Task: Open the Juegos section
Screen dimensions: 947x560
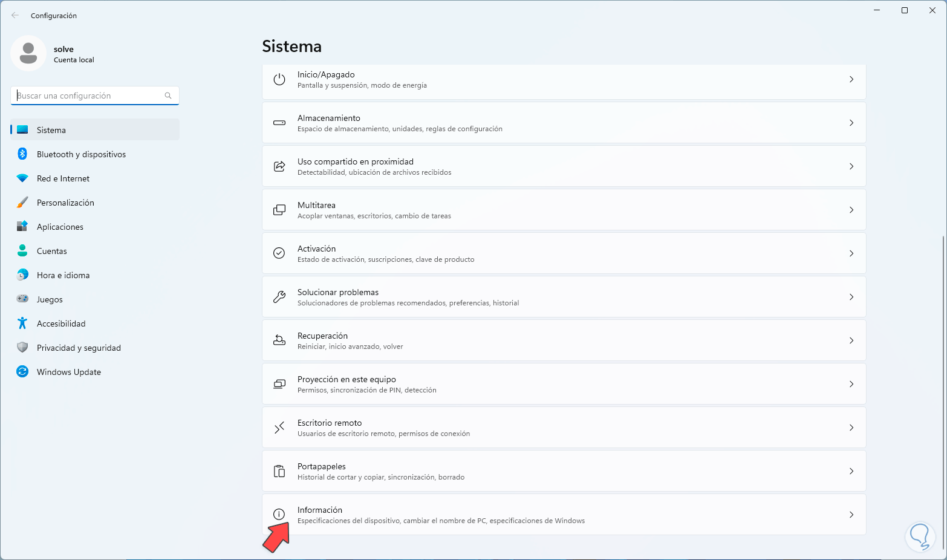Action: click(95, 299)
